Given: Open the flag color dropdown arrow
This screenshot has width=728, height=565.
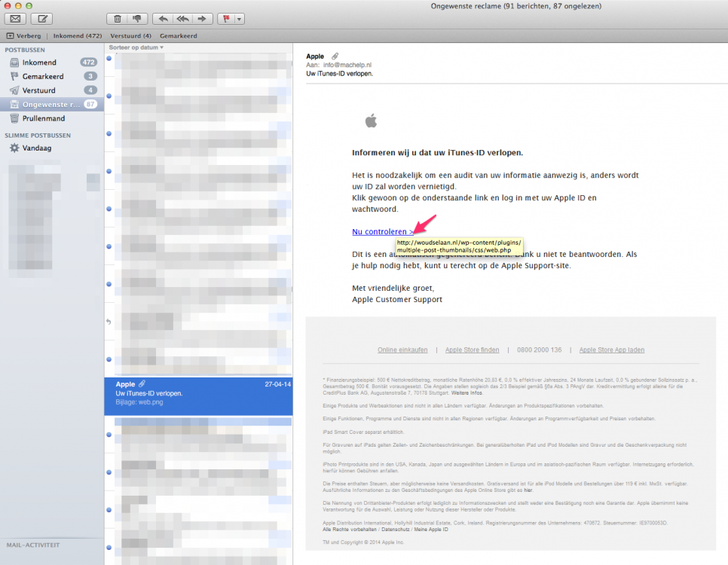Looking at the screenshot, I should (239, 19).
